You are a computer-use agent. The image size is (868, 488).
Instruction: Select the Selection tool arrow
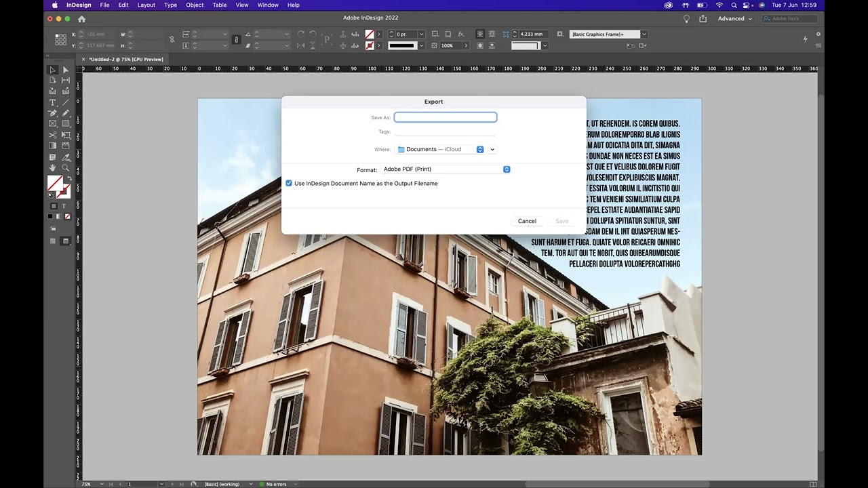point(52,70)
